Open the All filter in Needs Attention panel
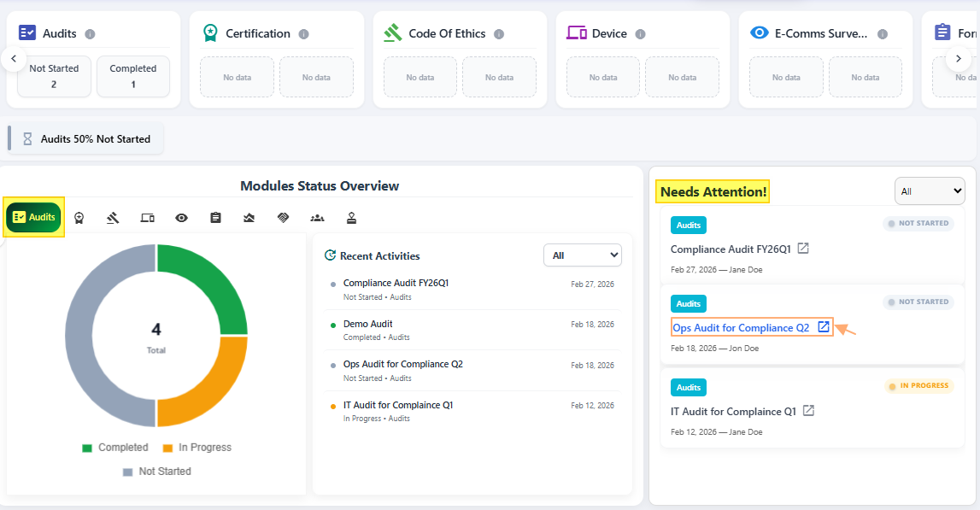Screen dimensions: 980x510 (930, 191)
